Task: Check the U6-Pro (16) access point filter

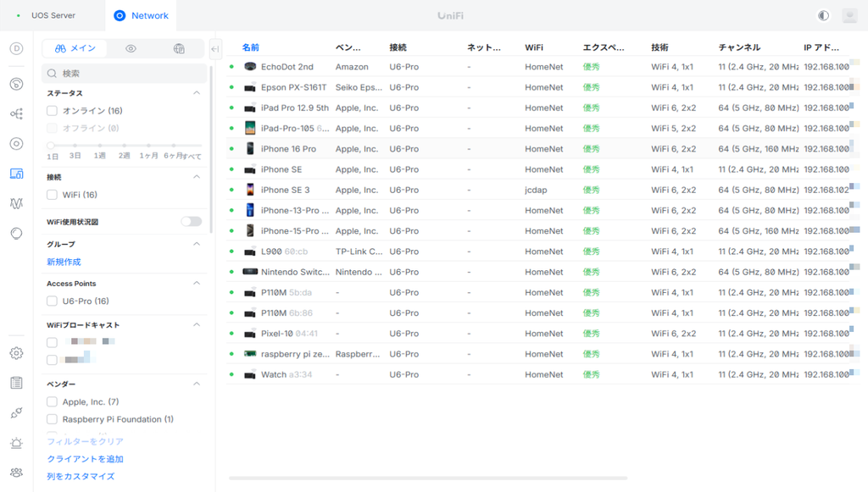Action: tap(52, 301)
